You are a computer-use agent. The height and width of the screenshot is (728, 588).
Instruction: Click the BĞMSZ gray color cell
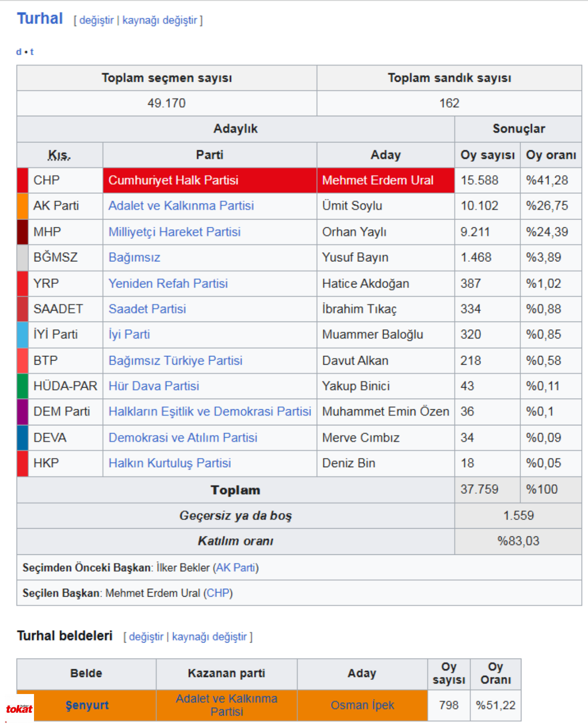(x=23, y=257)
